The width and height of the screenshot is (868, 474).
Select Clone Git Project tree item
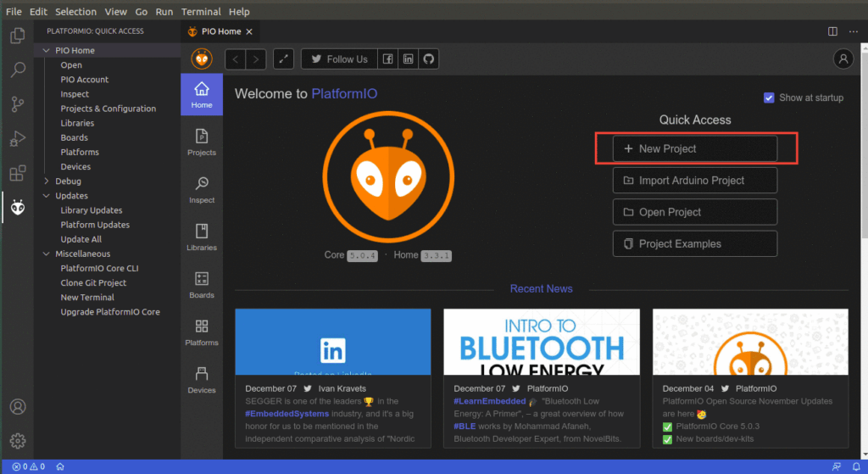93,283
